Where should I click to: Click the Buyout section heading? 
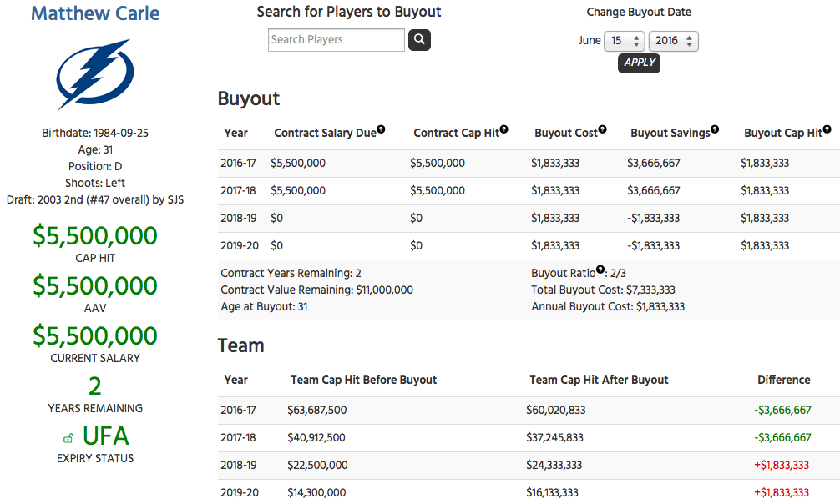(249, 99)
